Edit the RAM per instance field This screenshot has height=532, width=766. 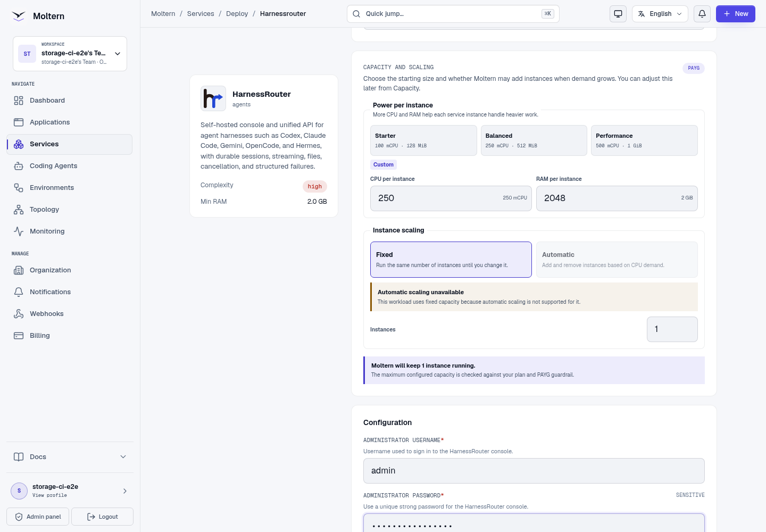coord(617,198)
